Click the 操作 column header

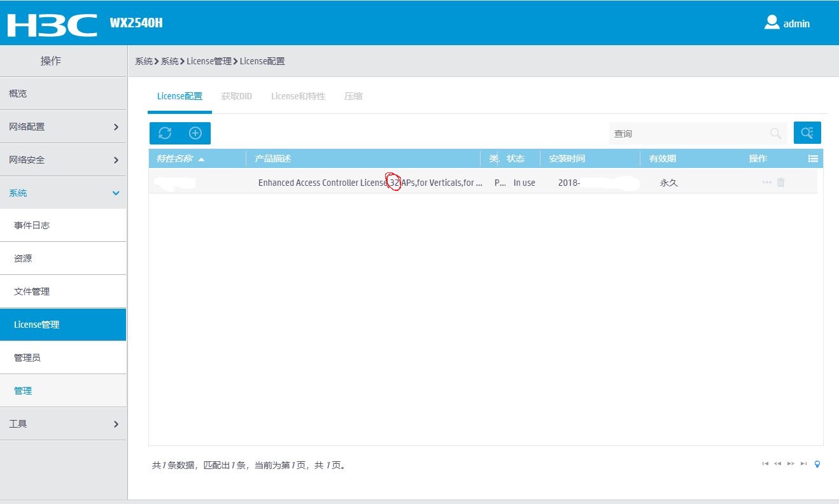[758, 158]
